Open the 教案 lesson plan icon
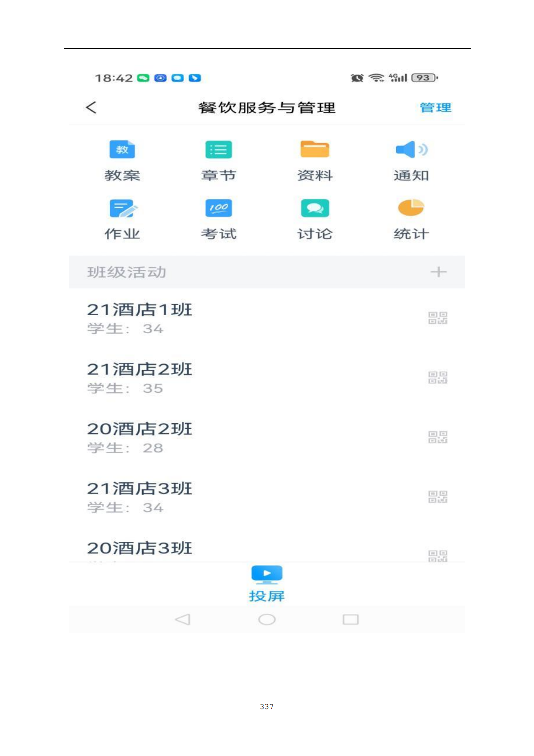Image resolution: width=534 pixels, height=756 pixels. click(x=122, y=150)
